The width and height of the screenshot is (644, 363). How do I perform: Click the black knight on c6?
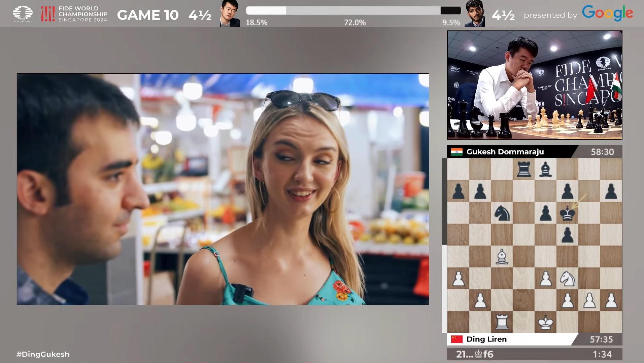(x=502, y=213)
